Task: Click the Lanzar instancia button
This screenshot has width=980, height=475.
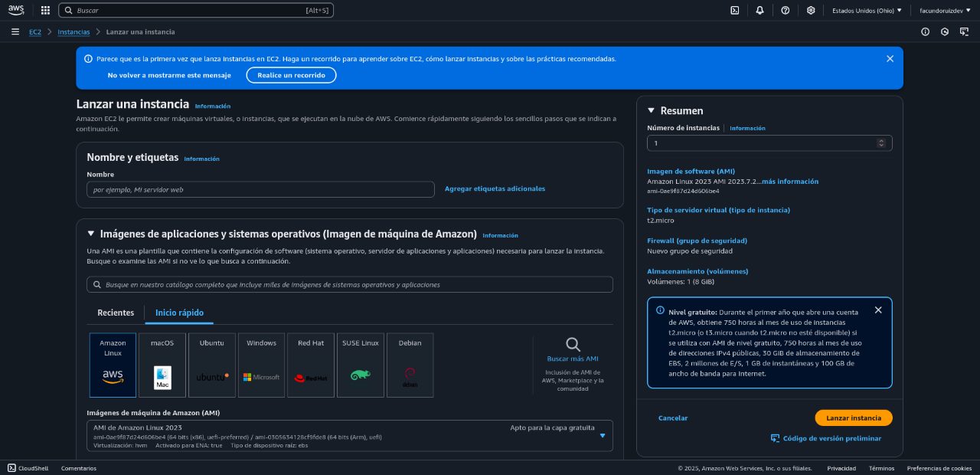Action: (x=854, y=418)
